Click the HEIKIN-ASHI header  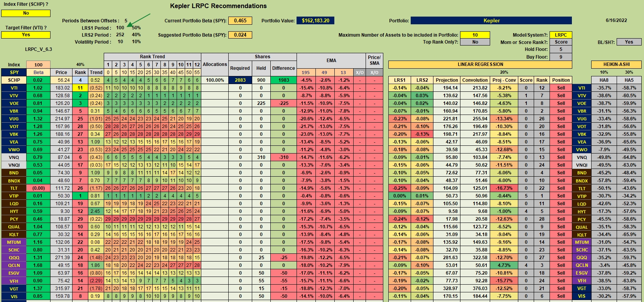tap(616, 64)
